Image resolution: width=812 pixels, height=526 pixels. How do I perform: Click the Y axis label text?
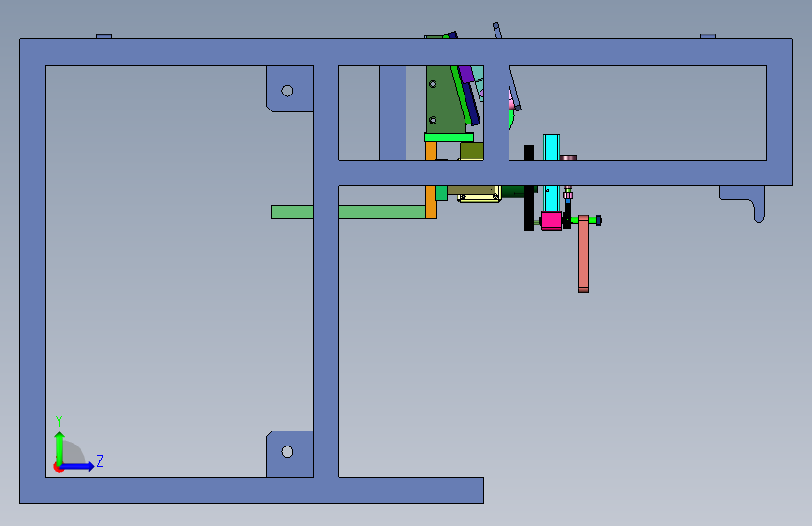[59, 420]
